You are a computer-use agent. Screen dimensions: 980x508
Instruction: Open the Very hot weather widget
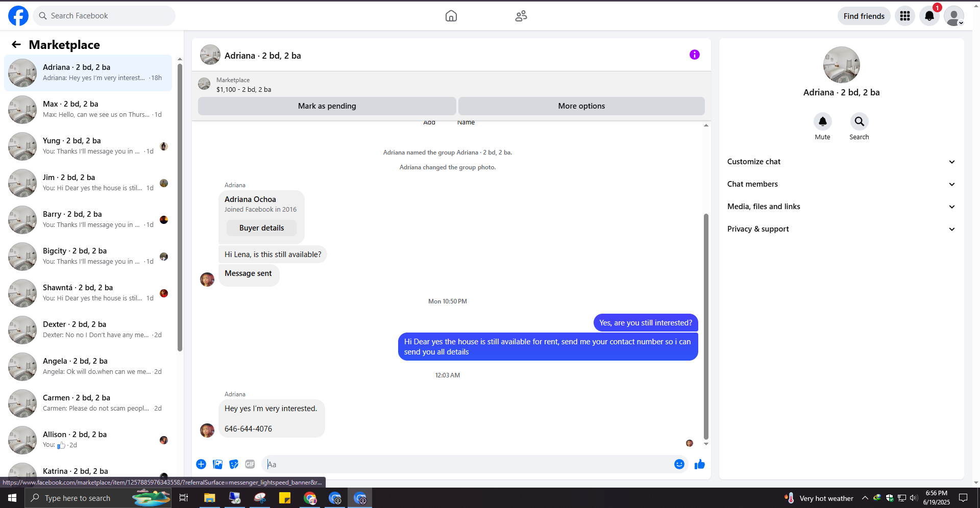pos(819,498)
